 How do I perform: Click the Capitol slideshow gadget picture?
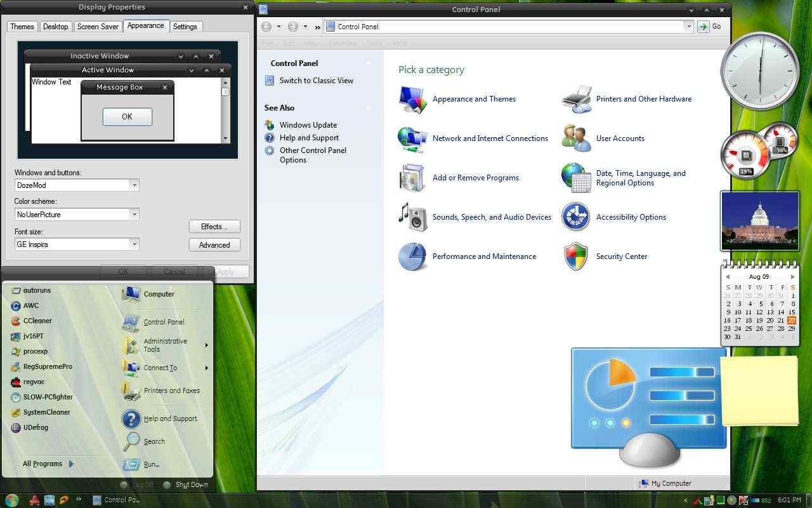point(760,220)
